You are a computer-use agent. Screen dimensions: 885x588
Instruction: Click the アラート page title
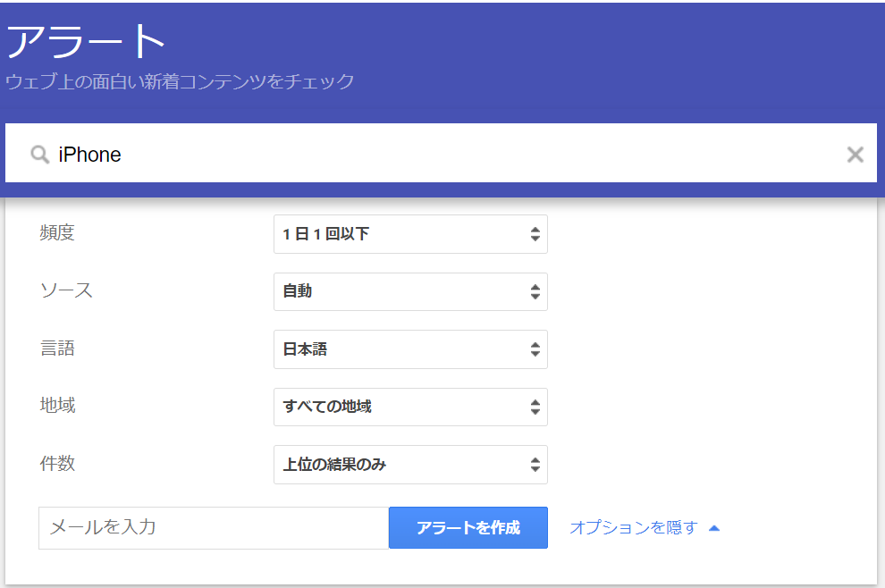coord(86,41)
